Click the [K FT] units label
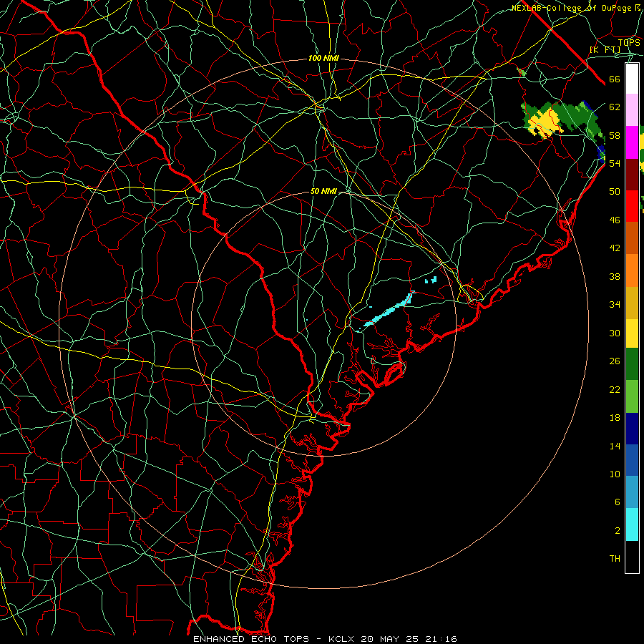The width and height of the screenshot is (644, 644). pyautogui.click(x=605, y=50)
